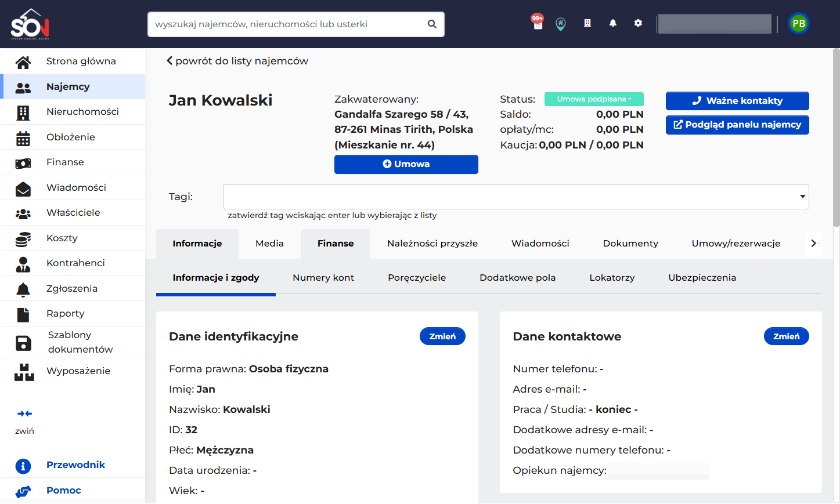Image resolution: width=840 pixels, height=504 pixels.
Task: Open the bell alerts icon
Action: point(613,23)
